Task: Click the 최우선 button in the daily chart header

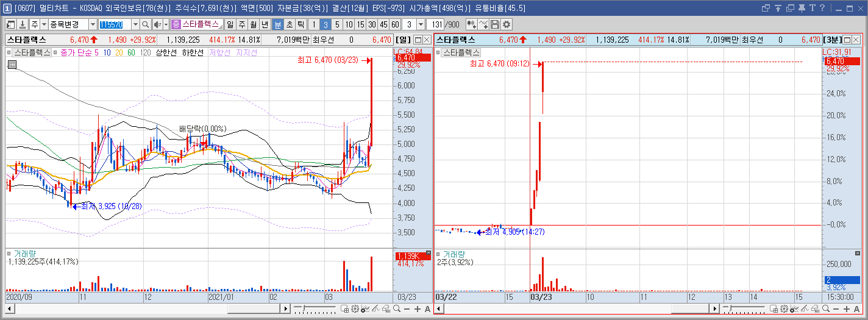Action: click(x=322, y=40)
